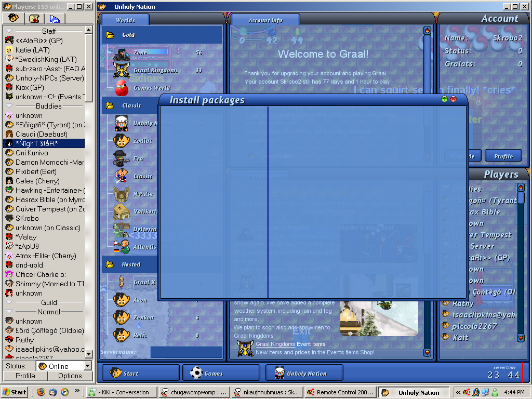Screen dimensions: 532x399
Task: Click the soccer ball Games button
Action: (221, 373)
